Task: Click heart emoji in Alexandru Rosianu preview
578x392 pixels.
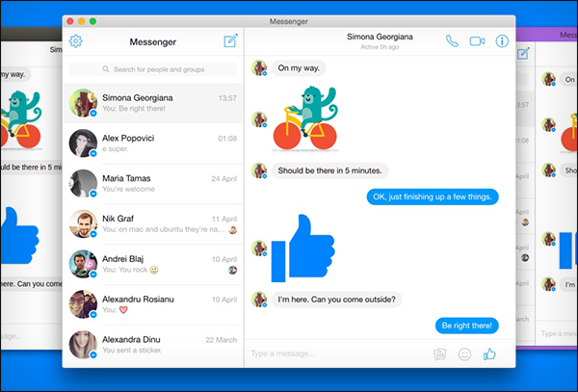Action: (x=123, y=310)
